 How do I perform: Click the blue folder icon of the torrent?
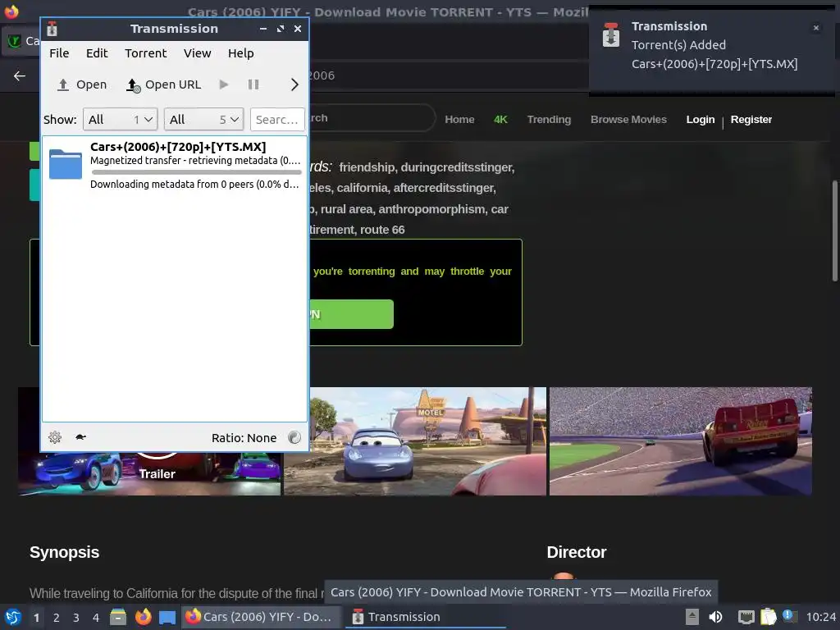click(66, 164)
